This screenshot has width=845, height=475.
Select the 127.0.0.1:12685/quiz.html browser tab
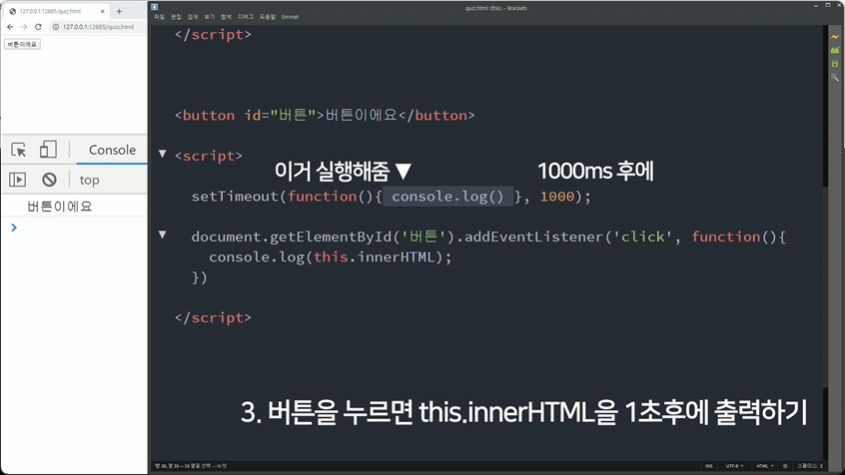point(56,11)
